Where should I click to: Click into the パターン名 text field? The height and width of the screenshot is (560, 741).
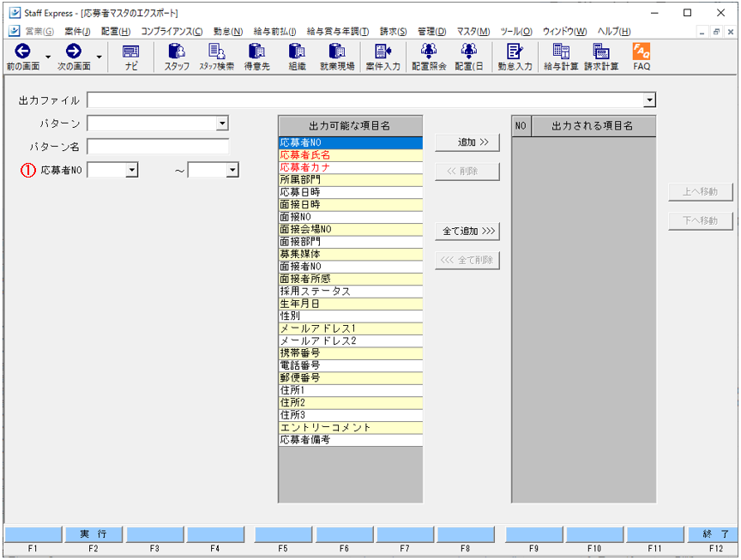pyautogui.click(x=158, y=147)
